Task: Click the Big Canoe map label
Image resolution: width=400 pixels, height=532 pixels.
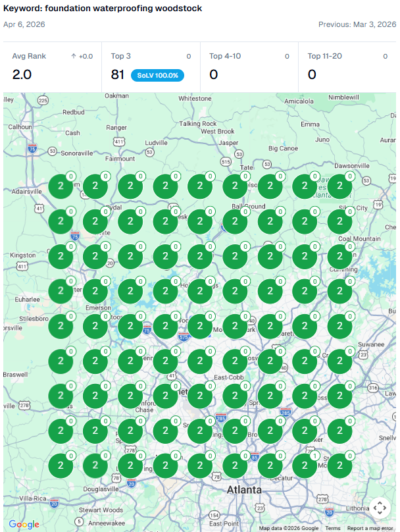Action: pos(283,148)
